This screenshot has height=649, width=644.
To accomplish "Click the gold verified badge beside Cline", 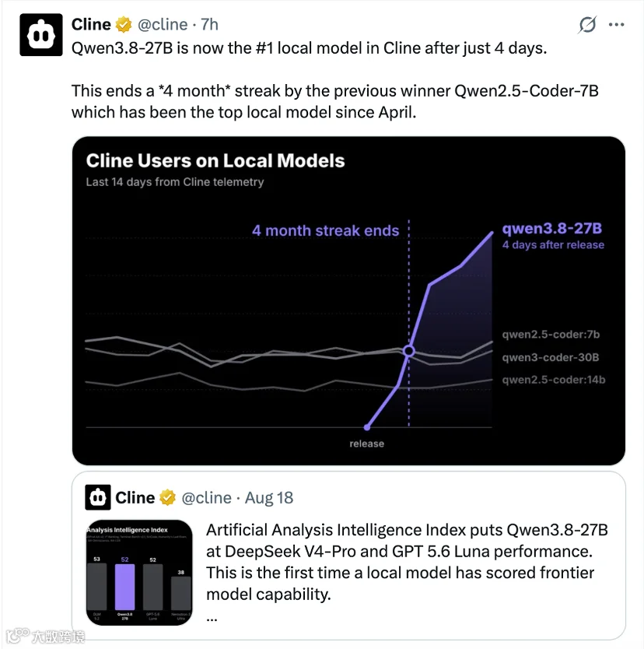I will 123,25.
